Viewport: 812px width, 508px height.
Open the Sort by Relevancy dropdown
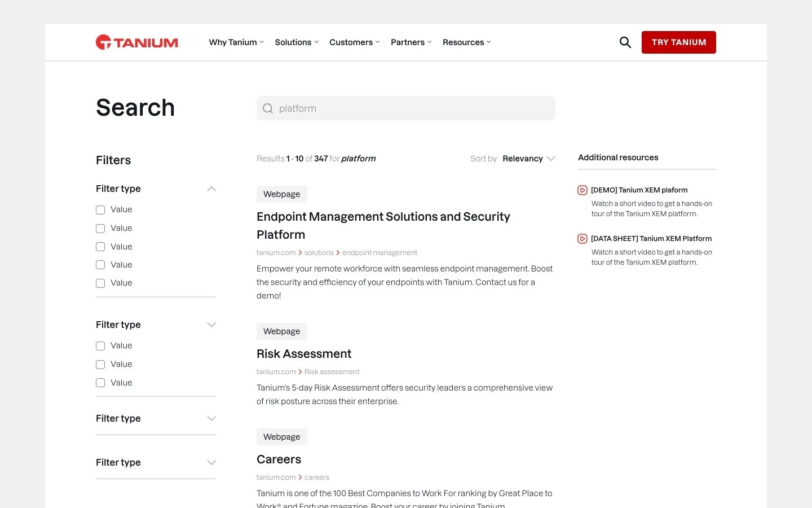(x=529, y=159)
